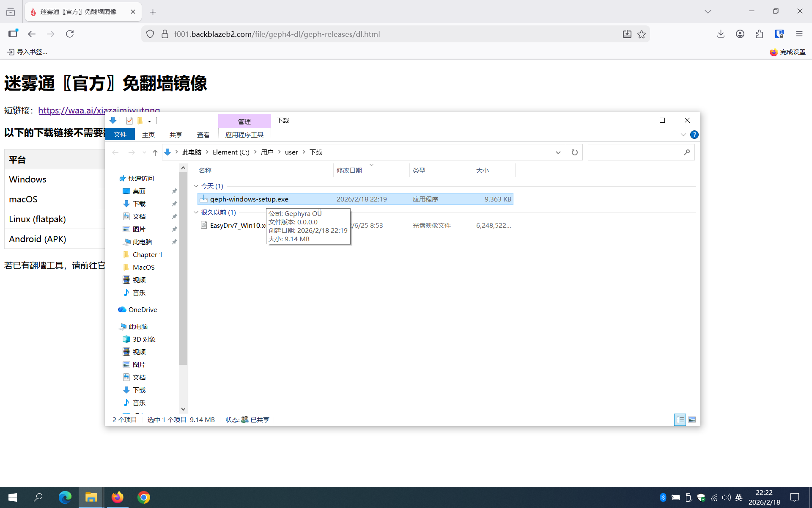Viewport: 812px width, 508px height.
Task: Select OneDrive in navigation pane
Action: (x=143, y=310)
